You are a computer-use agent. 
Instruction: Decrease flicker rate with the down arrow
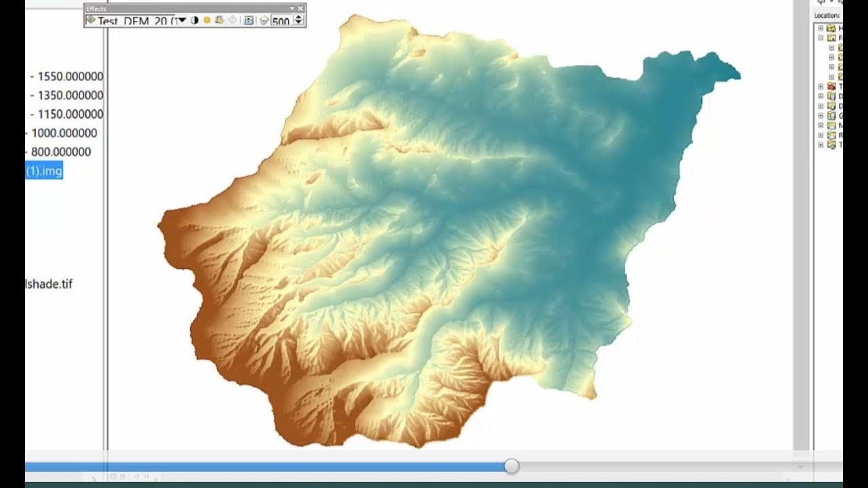298,24
